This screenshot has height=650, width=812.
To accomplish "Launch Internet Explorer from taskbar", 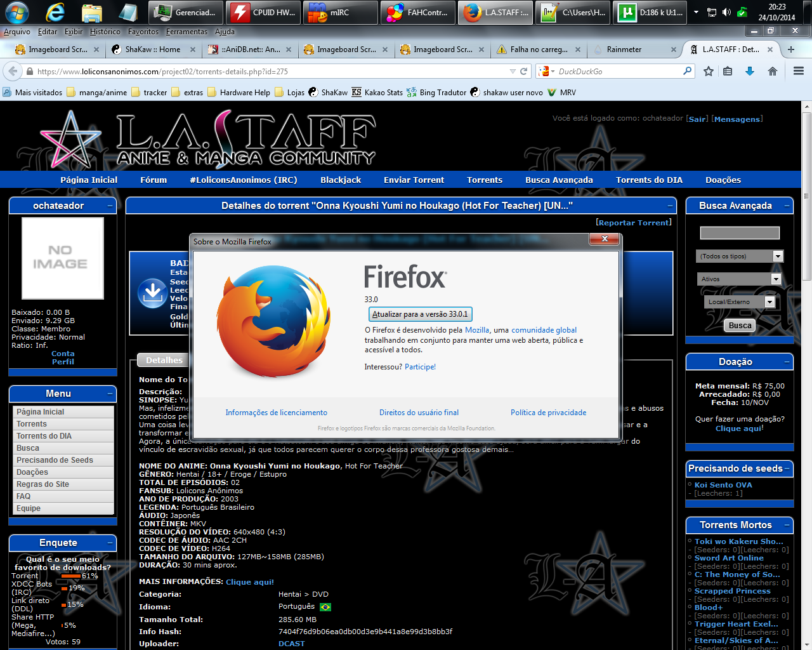I will (56, 12).
